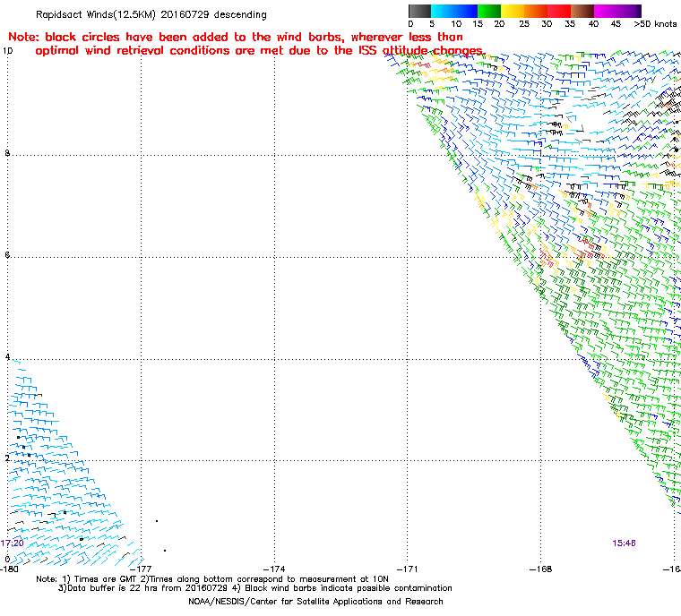This screenshot has height=616, width=681.
Task: Click the latitude label 8
Action: (7, 153)
